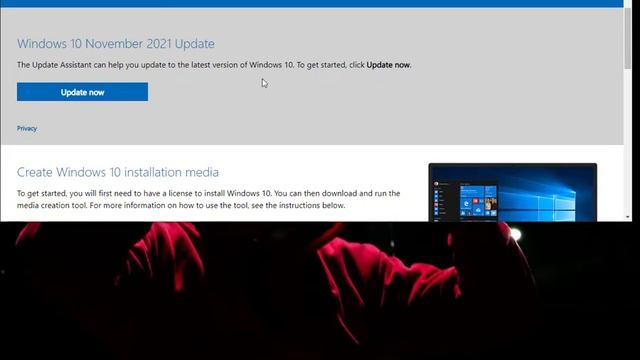Click the vertical scrollbar thumb
The width and height of the screenshot is (640, 360).
[x=628, y=38]
